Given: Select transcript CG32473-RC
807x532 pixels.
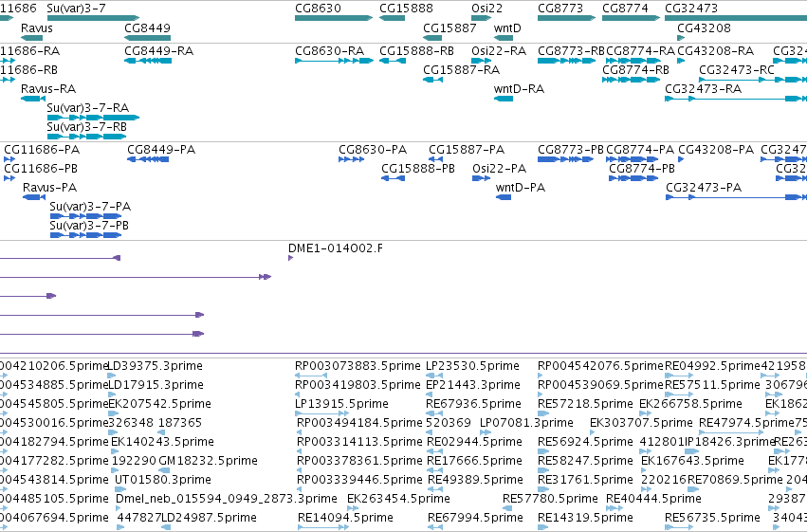Looking at the screenshot, I should [737, 70].
